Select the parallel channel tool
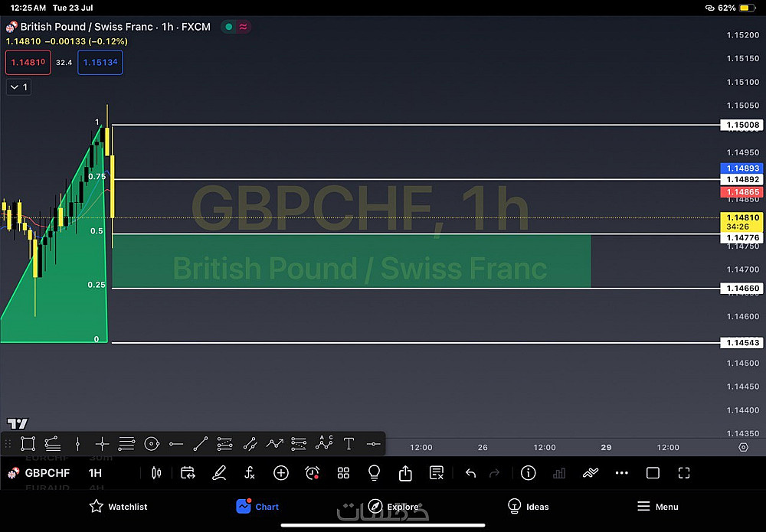The image size is (766, 532). click(x=250, y=444)
